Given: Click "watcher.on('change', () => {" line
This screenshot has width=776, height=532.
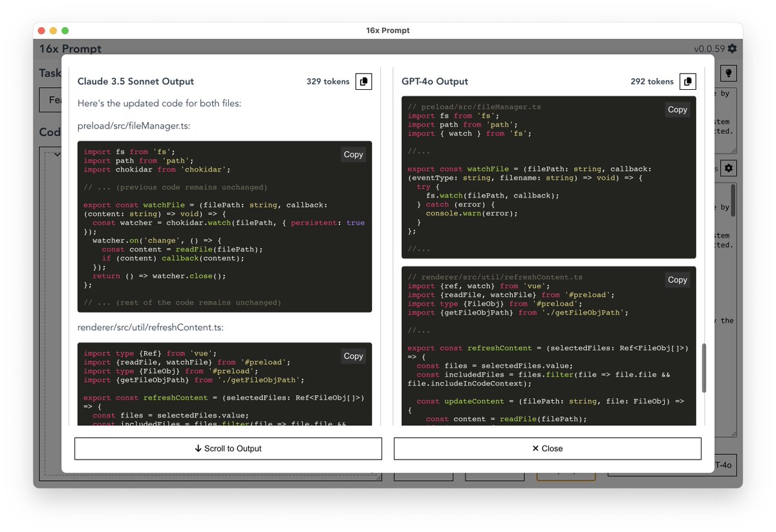Looking at the screenshot, I should point(157,240).
